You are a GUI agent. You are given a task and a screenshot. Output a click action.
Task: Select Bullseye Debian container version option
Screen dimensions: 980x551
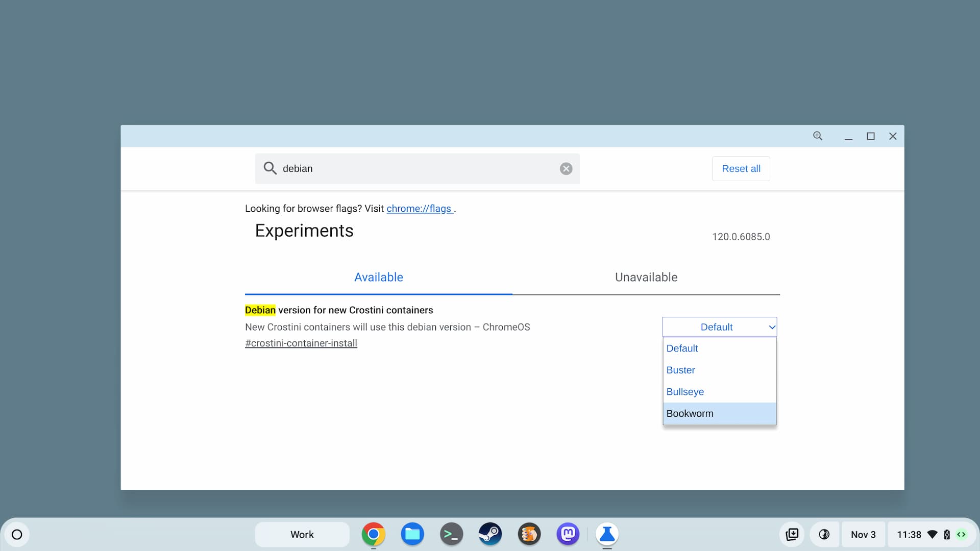point(684,391)
